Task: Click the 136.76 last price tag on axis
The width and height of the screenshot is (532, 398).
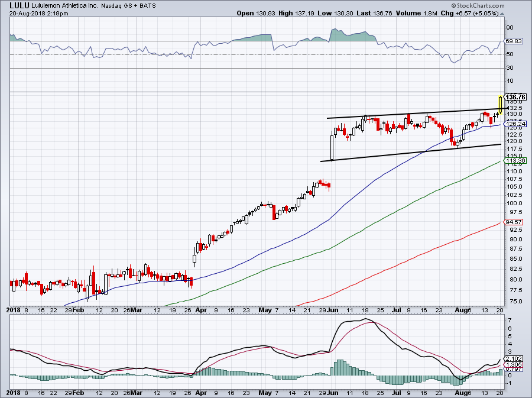Action: [515, 97]
